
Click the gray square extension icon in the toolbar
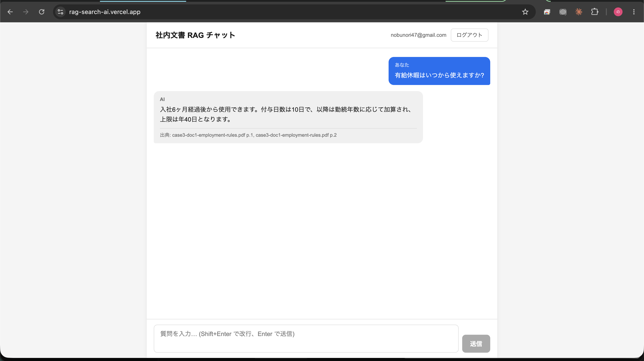tap(563, 12)
